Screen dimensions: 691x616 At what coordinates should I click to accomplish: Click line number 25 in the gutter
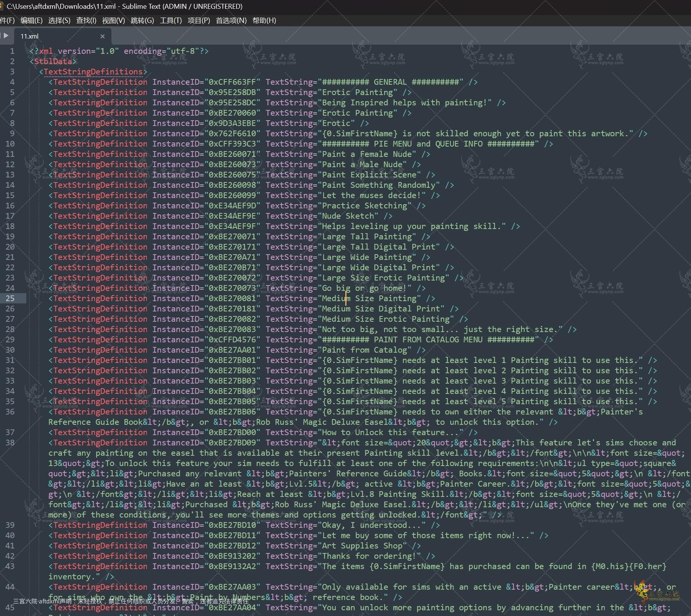tap(10, 298)
